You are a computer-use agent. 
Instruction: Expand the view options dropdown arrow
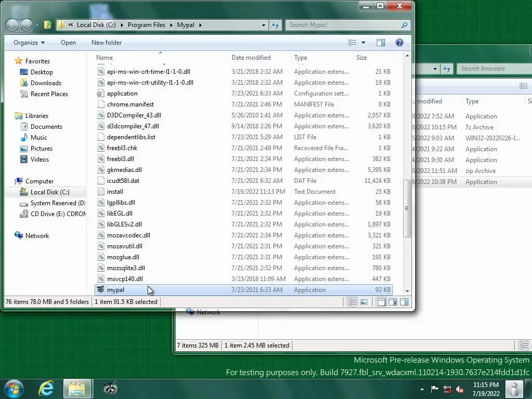pos(363,43)
